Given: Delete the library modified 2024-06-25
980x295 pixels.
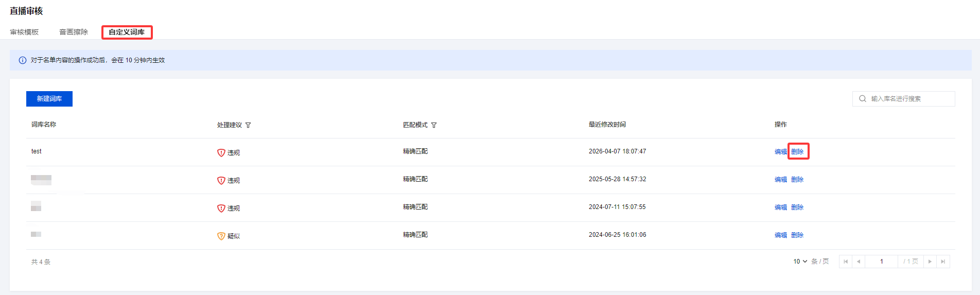Looking at the screenshot, I should click(797, 235).
